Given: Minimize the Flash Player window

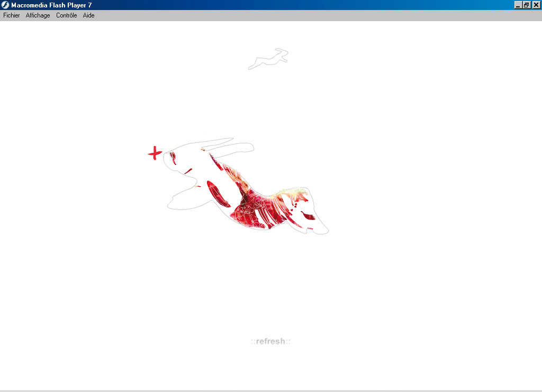Looking at the screenshot, I should click(518, 5).
